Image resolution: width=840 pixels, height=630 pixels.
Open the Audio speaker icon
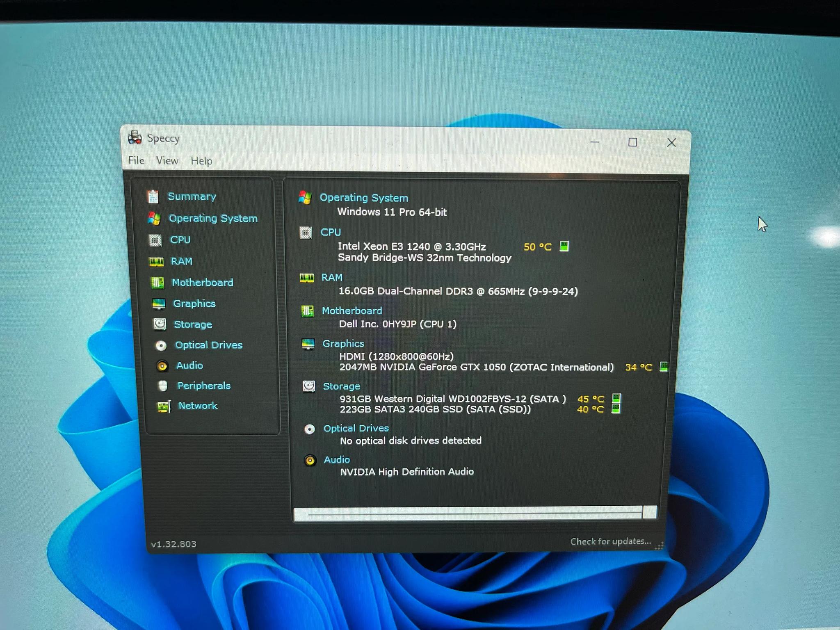click(x=162, y=365)
